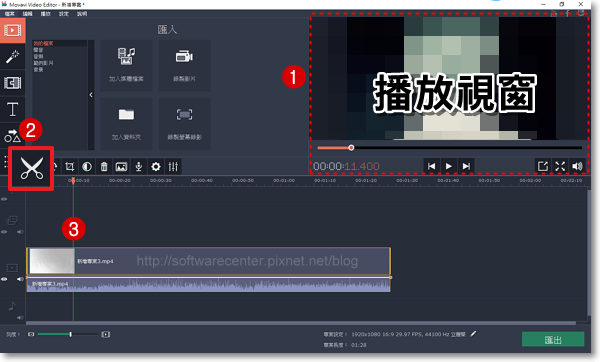This screenshot has height=362, width=600.
Task: Click the picture icon in timeline toolbar
Action: (121, 166)
